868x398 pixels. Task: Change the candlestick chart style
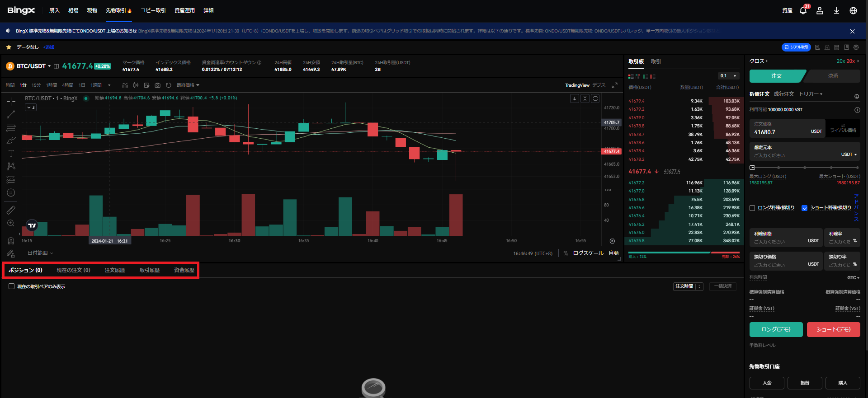136,85
